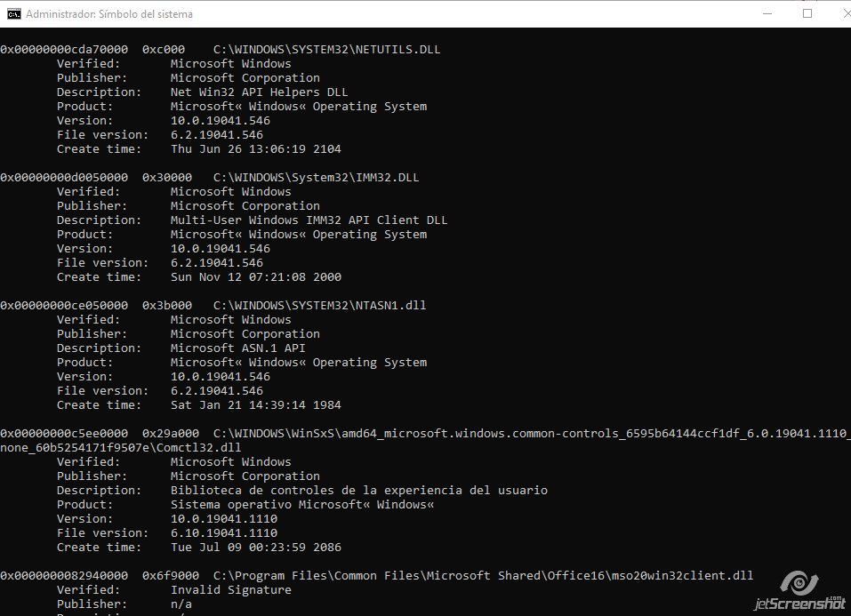Click the window title 'Administrador: Símbolo del sistema'
The image size is (851, 616).
pyautogui.click(x=109, y=14)
